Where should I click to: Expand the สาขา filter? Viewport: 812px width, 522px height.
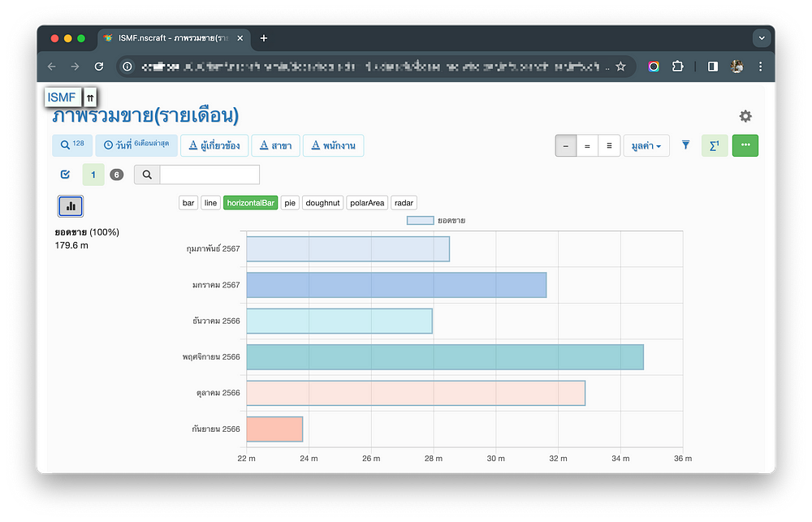tap(275, 145)
